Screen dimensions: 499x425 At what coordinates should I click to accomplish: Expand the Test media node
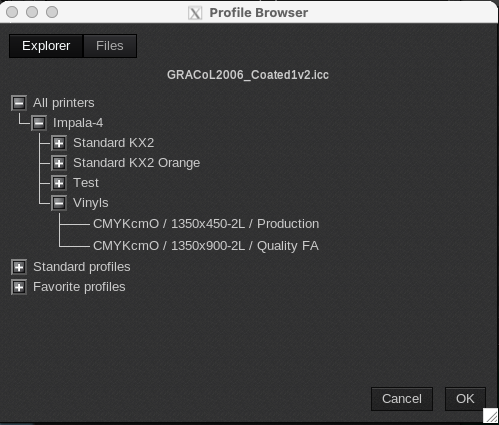click(x=59, y=183)
